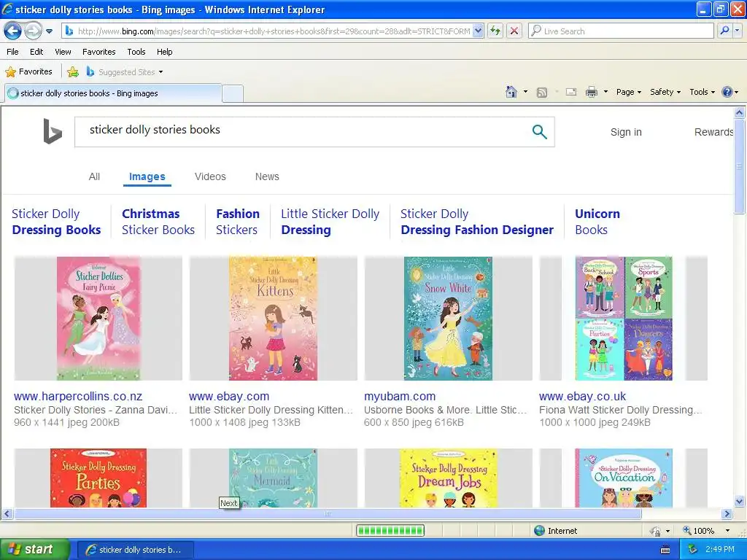Click the Rewards link
This screenshot has width=747, height=560.
click(713, 132)
